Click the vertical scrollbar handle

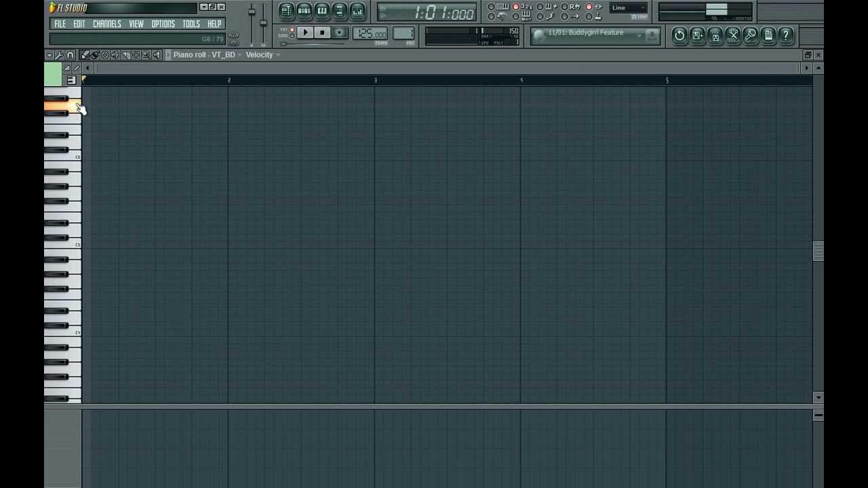pos(818,251)
